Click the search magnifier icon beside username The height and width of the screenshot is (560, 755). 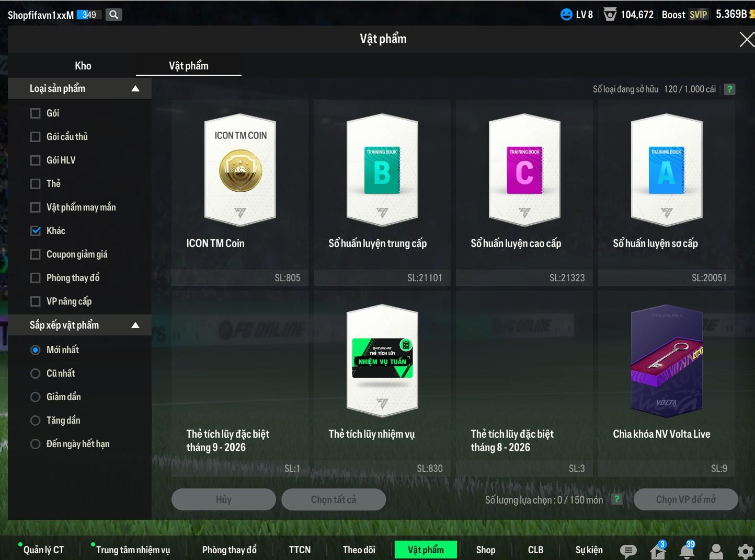pyautogui.click(x=113, y=15)
